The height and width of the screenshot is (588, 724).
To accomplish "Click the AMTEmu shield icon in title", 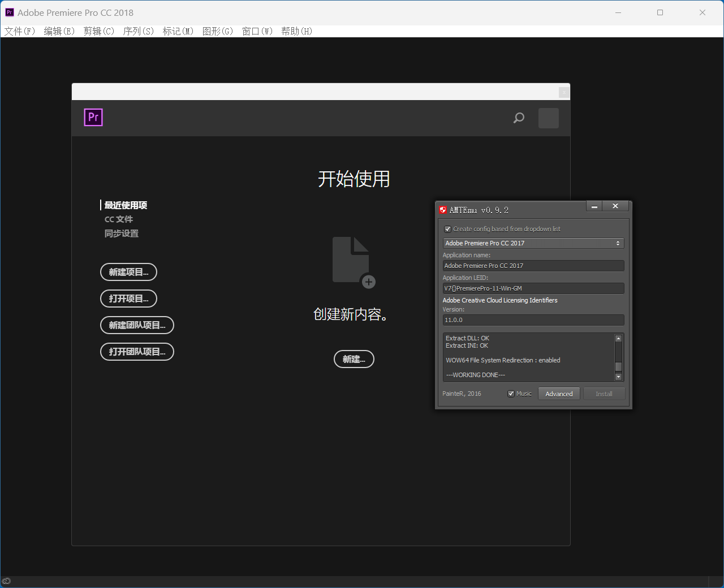I will (443, 210).
